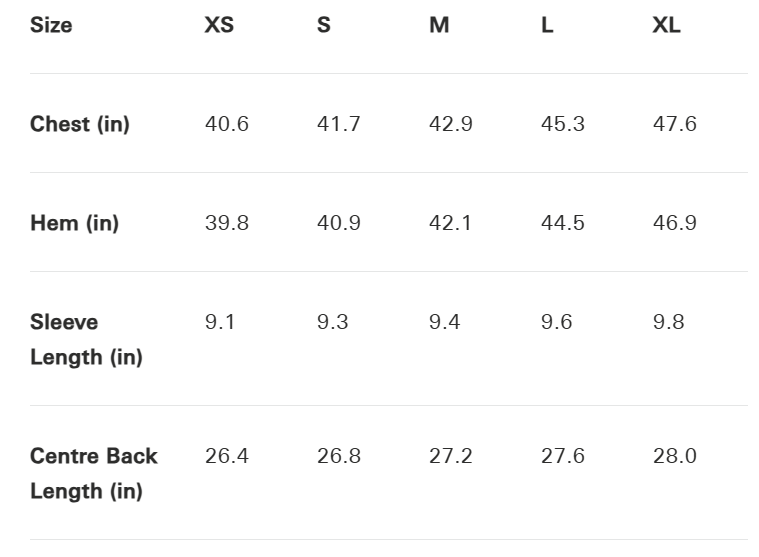Click centre back value 28.0
The image size is (759, 557).
(675, 456)
